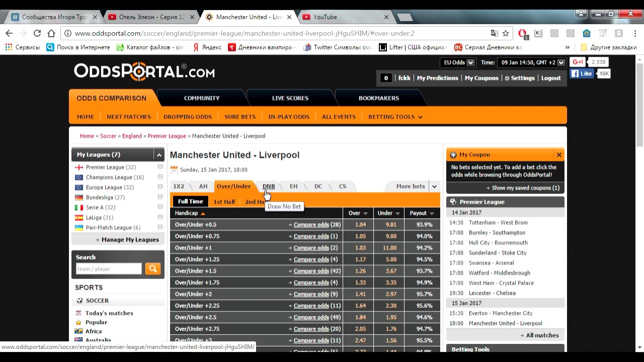Reload the page
This screenshot has width=644, height=362.
tap(37, 33)
